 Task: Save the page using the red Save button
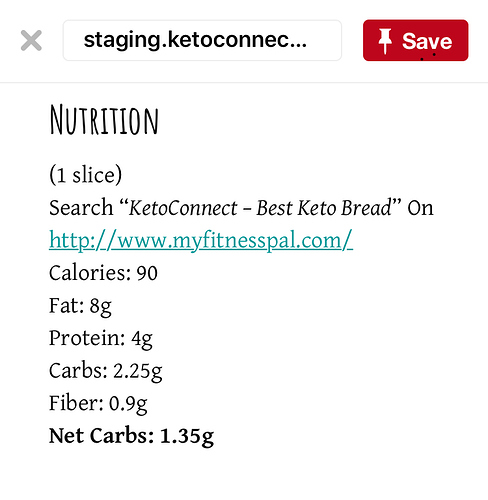[415, 40]
